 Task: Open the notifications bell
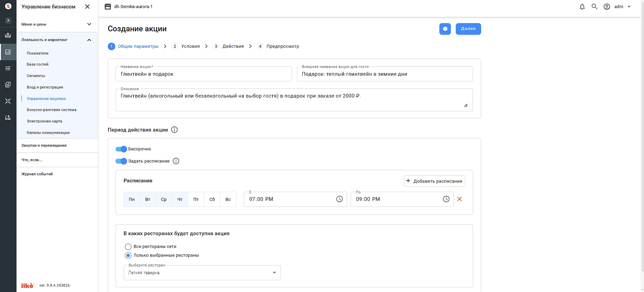[582, 7]
